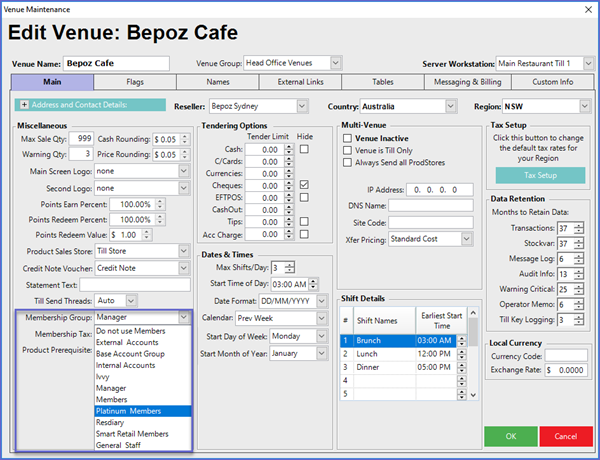Collapse the Membership Group dropdown arrow
The image size is (600, 460).
click(184, 317)
